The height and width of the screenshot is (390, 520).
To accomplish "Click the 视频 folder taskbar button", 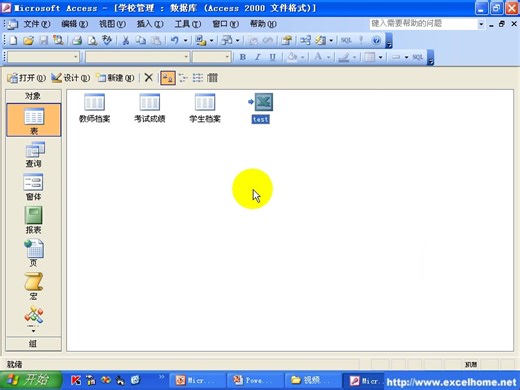I will point(312,380).
